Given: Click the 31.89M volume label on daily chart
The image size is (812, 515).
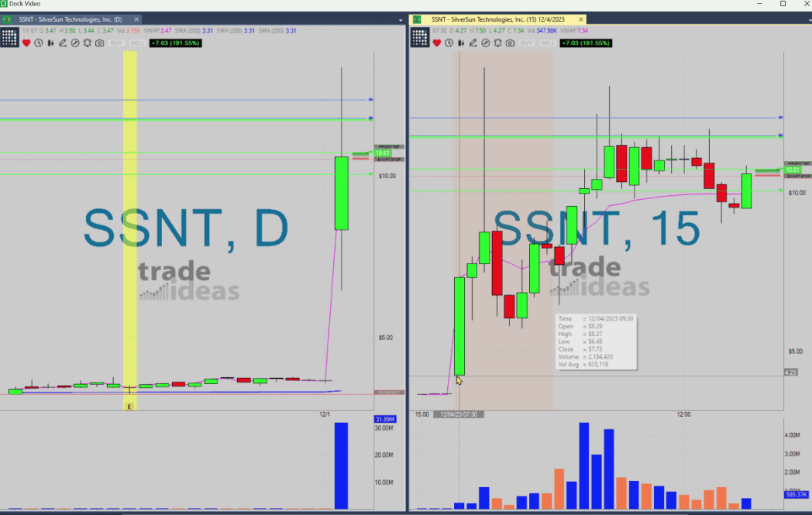Looking at the screenshot, I should tap(385, 419).
